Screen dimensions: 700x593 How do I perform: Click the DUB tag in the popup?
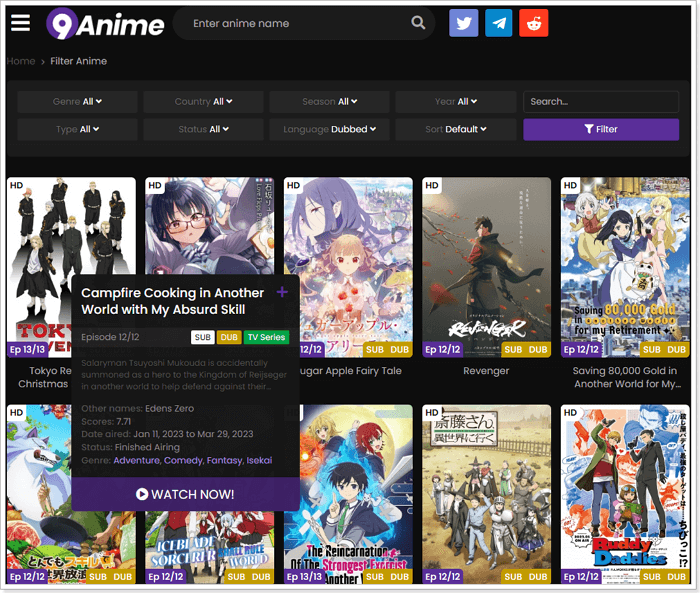(x=229, y=337)
